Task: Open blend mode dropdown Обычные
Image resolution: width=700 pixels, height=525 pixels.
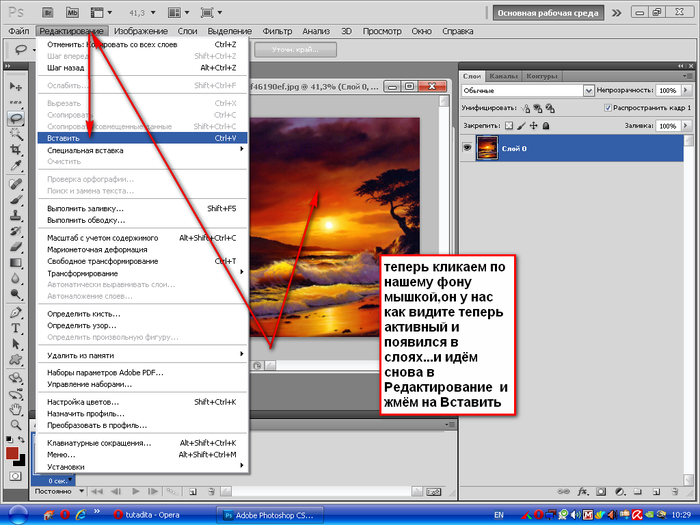Action: (x=528, y=91)
